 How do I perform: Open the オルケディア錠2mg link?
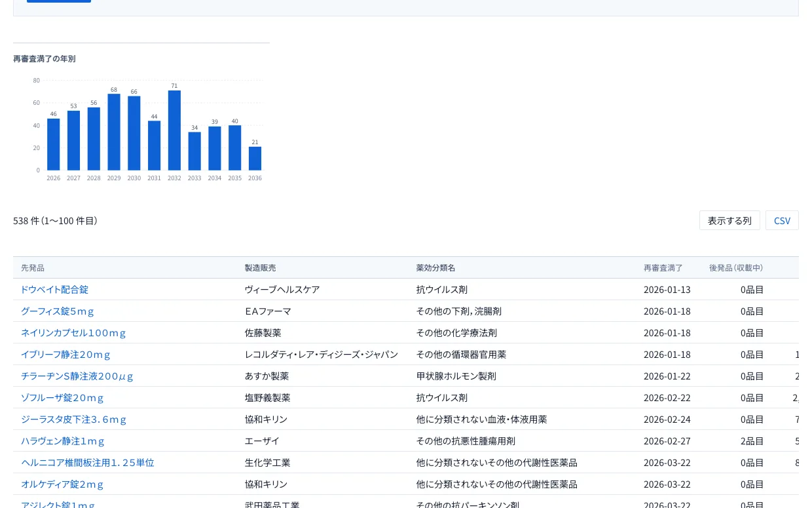[62, 484]
